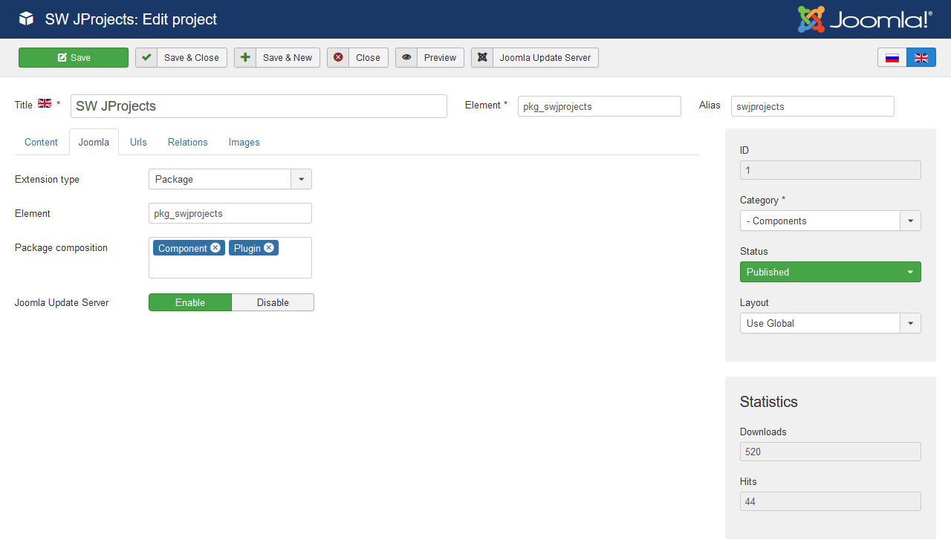Click the cube icon beside the page title
The width and height of the screenshot is (951, 560).
[x=27, y=19]
